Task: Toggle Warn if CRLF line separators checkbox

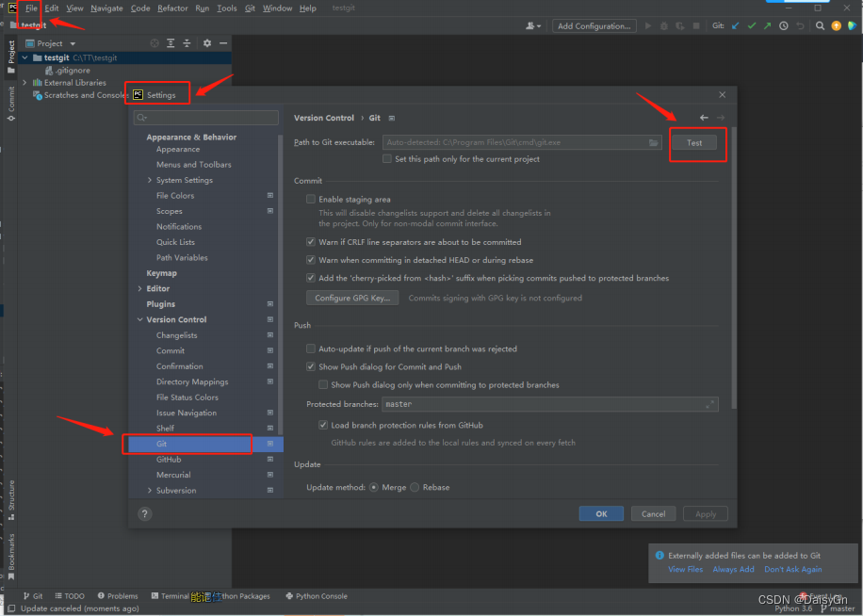Action: (311, 242)
